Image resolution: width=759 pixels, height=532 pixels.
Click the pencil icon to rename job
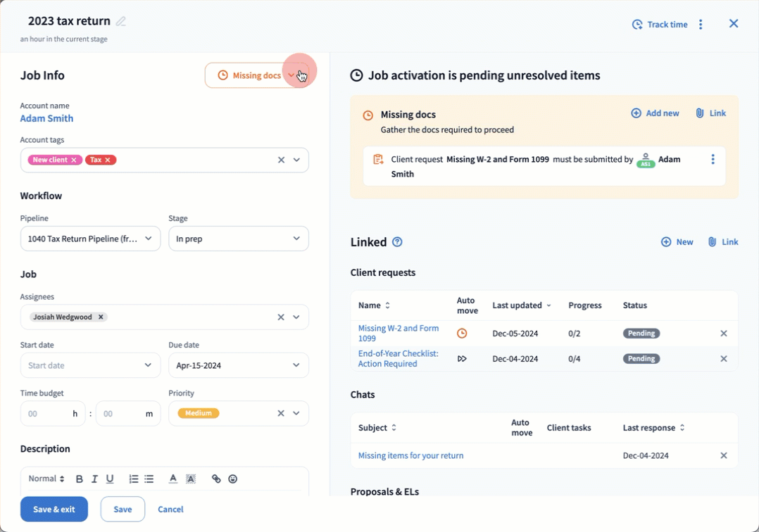121,22
